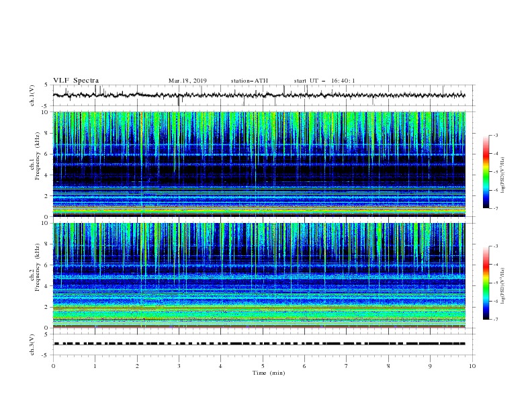The height and width of the screenshot is (411, 532).
Task: Click the ch.1 frequency tick "8"
Action: (48, 133)
